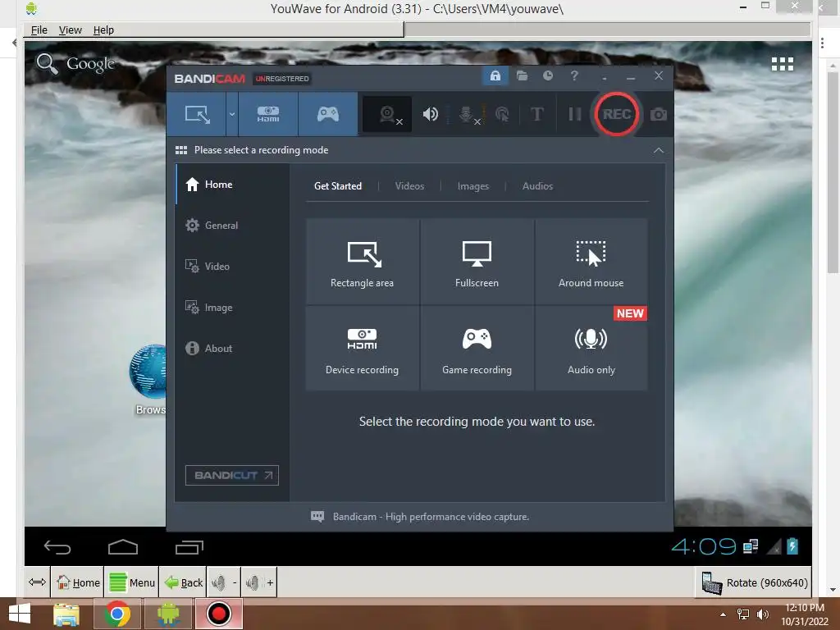Click the grid icon beside 'Please select a recording mode'
Screen dimensions: 840x630
(x=181, y=150)
